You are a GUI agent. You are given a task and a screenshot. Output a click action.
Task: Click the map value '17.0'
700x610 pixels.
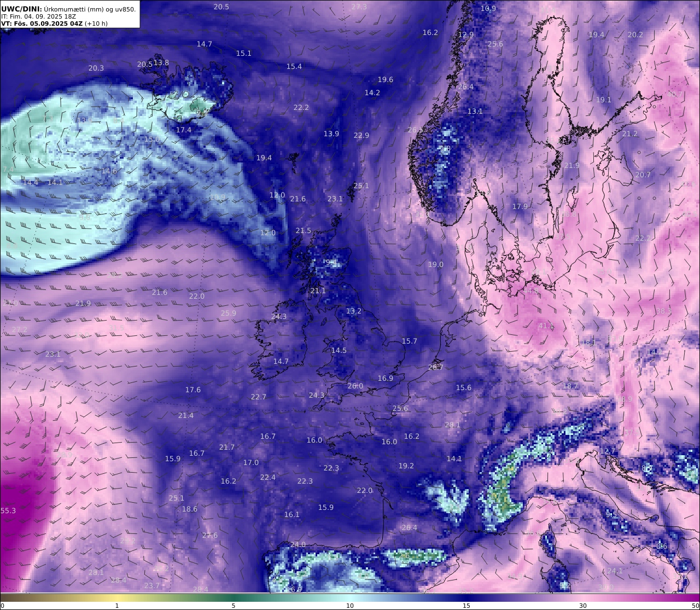(x=251, y=463)
